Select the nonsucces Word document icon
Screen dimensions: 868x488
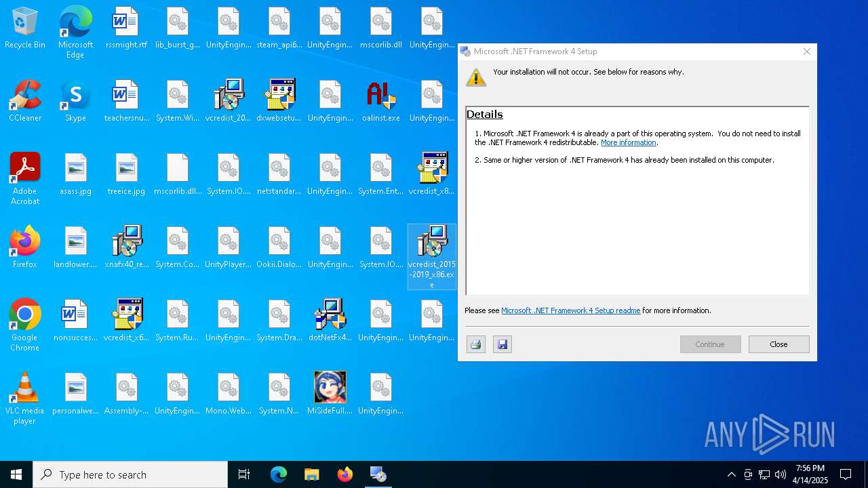click(75, 321)
